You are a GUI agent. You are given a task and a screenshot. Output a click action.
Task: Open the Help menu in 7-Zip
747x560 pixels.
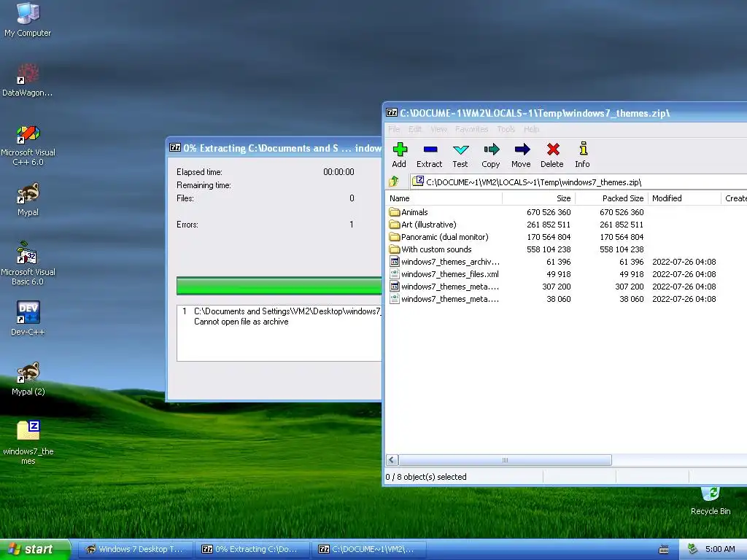pyautogui.click(x=532, y=129)
